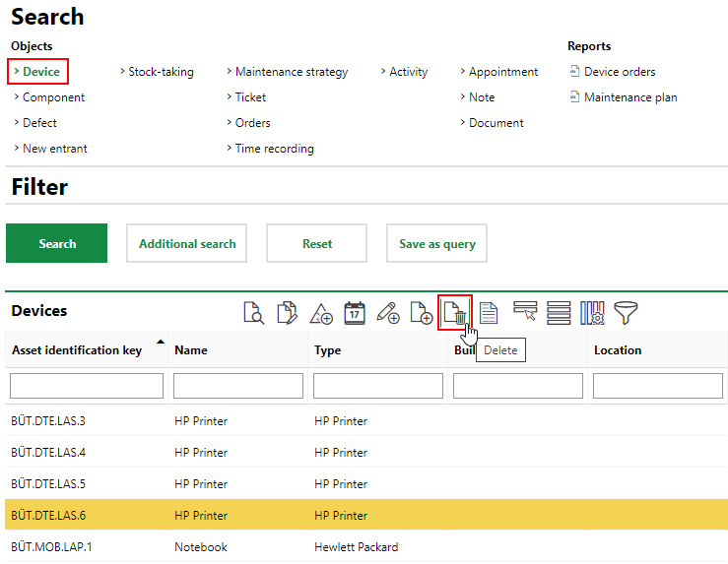Click the row selection cursor icon
Viewport: 728px width, 564px height.
(524, 313)
